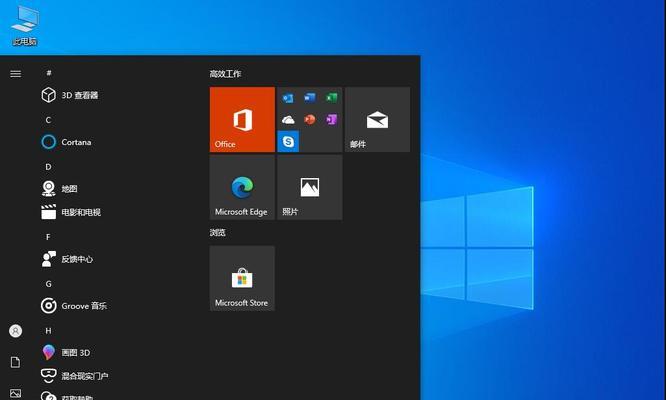Launch Groove 音乐 from the list

(x=74, y=306)
